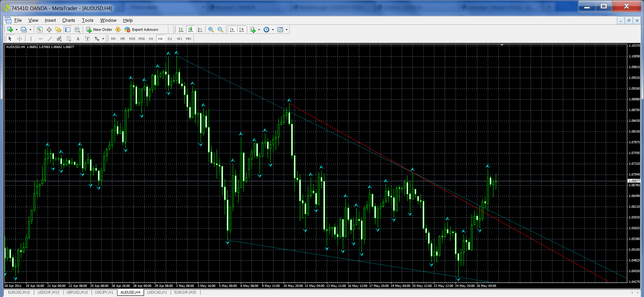Switch to the USDCAD,H1 chart tab

pyautogui.click(x=157, y=292)
